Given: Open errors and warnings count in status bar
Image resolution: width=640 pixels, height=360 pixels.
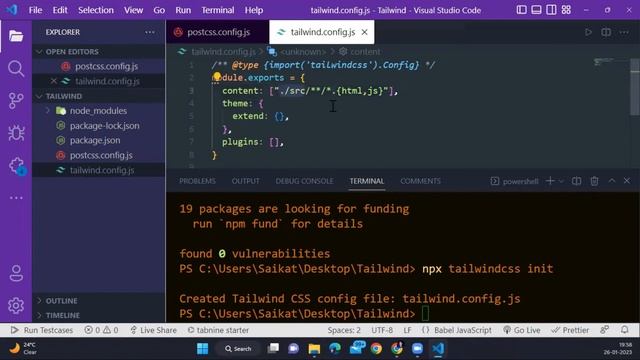Looking at the screenshot, I should pyautogui.click(x=102, y=330).
